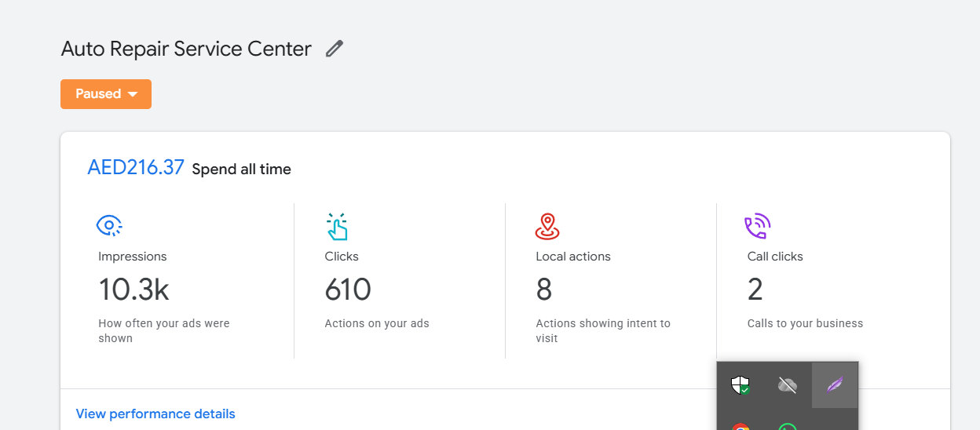Click the 10.3k impressions value
980x430 pixels.
point(133,290)
